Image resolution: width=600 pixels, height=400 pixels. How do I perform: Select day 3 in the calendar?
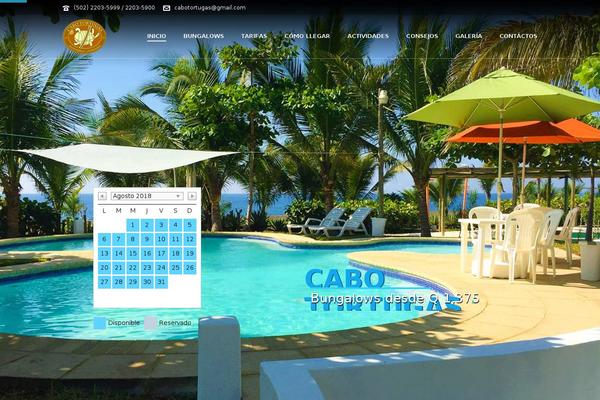click(x=161, y=225)
